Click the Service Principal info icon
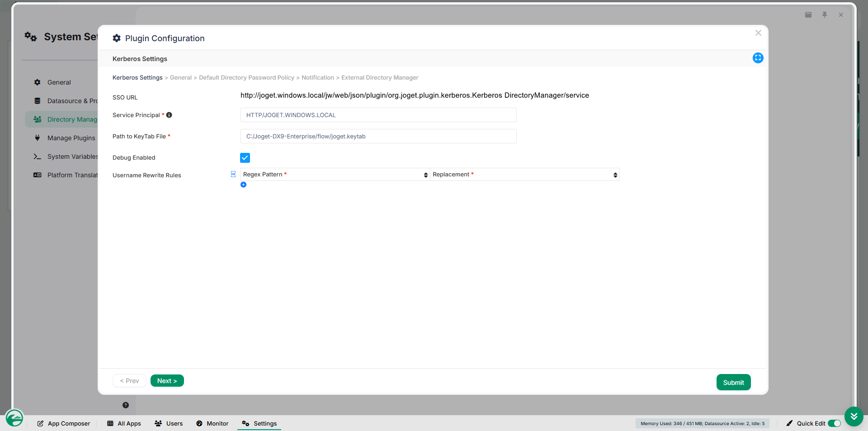 169,115
